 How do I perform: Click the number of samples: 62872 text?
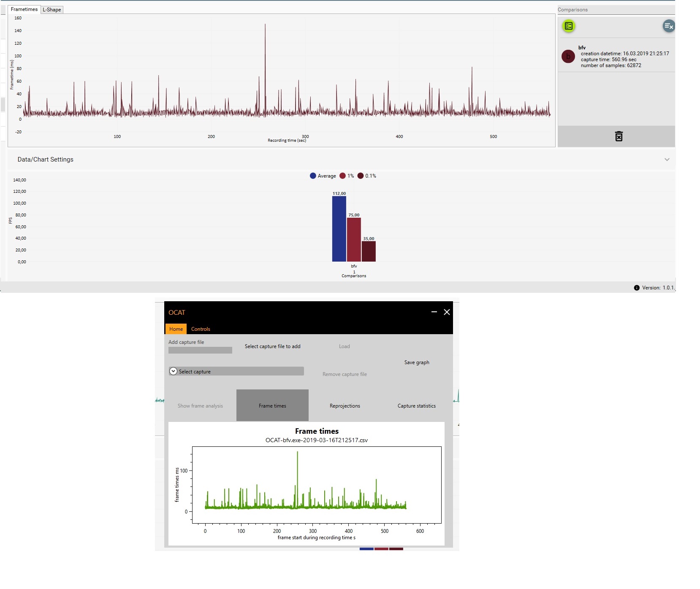click(x=611, y=65)
